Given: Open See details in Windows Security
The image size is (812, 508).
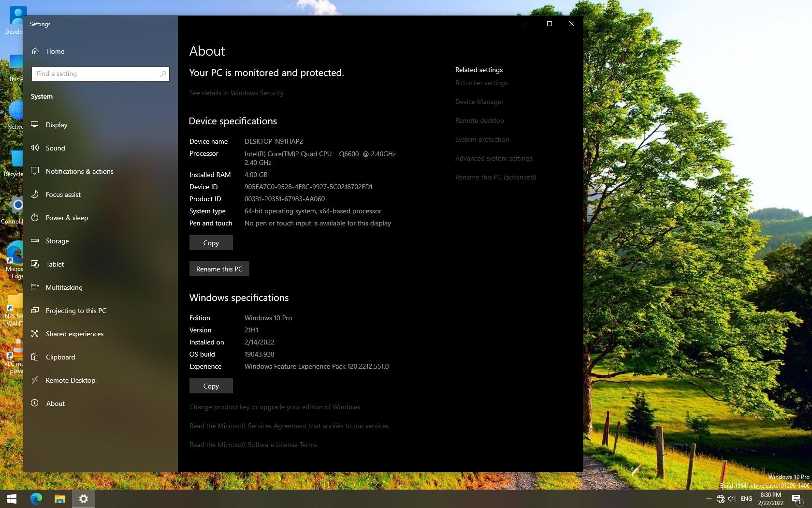Looking at the screenshot, I should [x=236, y=93].
